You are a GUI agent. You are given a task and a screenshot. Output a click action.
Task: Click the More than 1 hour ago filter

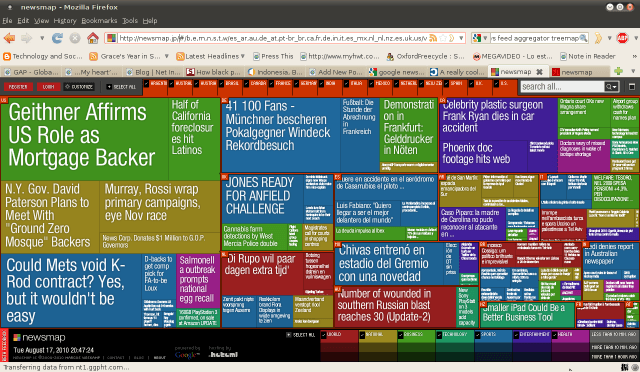[614, 356]
